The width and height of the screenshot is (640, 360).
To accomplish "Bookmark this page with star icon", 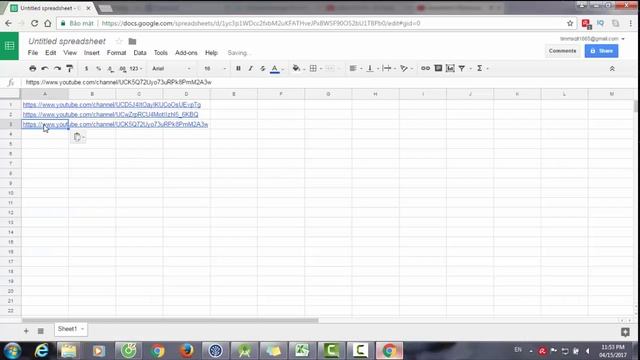I will 570,23.
